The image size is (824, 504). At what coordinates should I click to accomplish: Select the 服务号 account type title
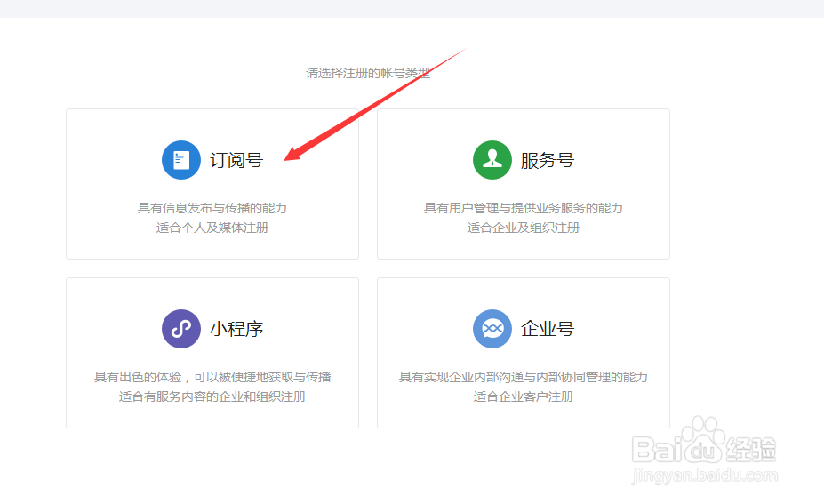[548, 160]
